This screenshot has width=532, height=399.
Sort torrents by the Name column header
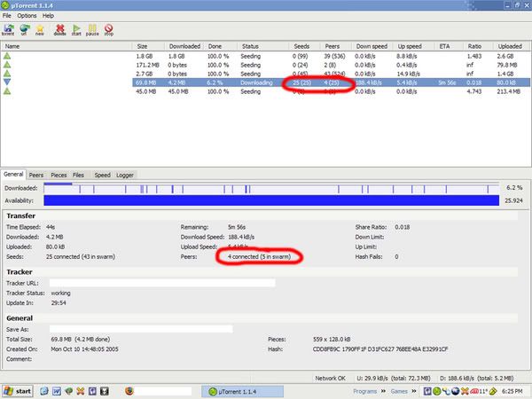66,46
